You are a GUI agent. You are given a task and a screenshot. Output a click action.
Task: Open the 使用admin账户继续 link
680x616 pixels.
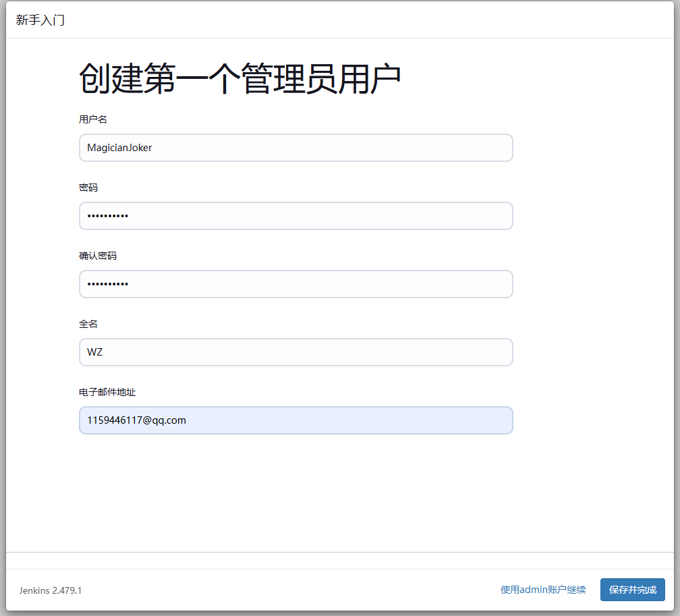542,590
